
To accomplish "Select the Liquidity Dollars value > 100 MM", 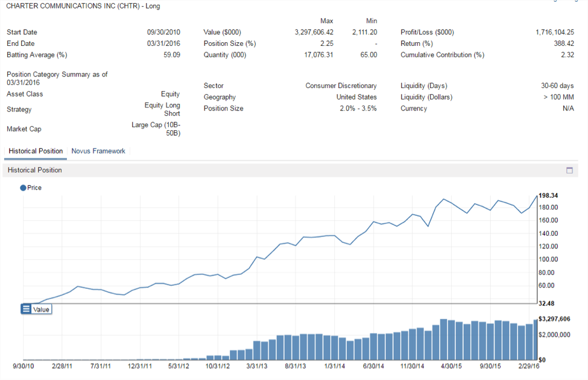I will 558,97.
